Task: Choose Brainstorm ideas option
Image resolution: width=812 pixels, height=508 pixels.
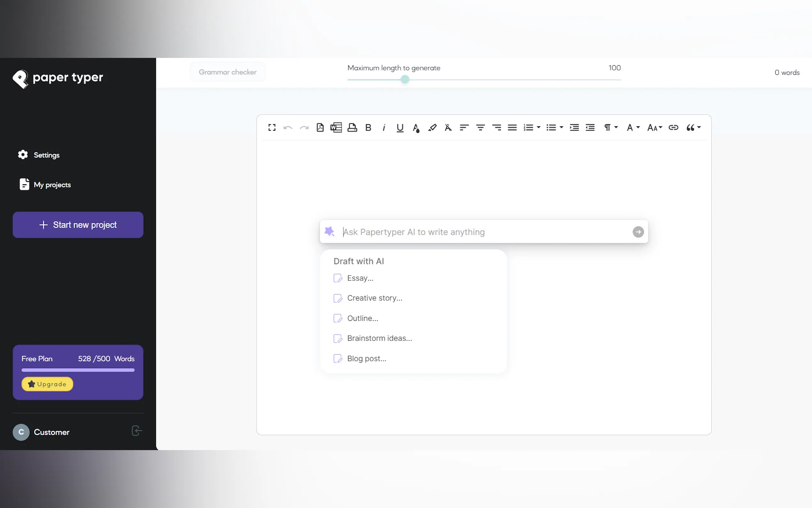Action: coord(379,338)
